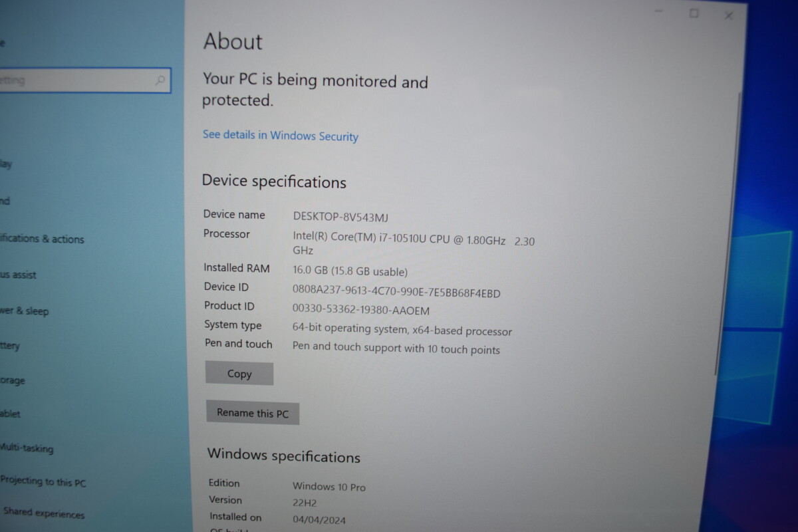
Task: Close the Settings window
Action: pyautogui.click(x=728, y=16)
